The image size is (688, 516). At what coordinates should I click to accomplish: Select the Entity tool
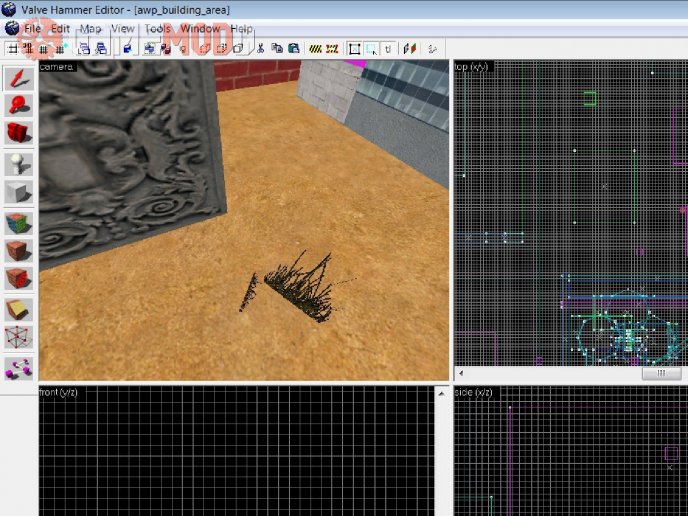point(18,163)
